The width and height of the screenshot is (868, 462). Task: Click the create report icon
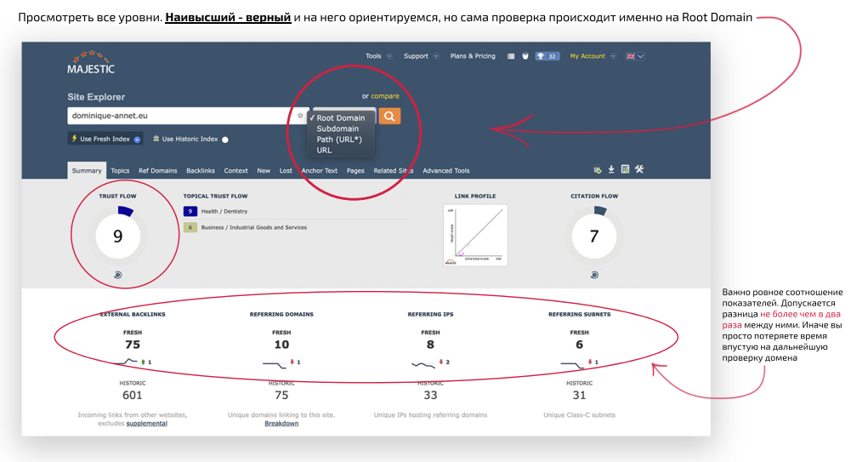click(625, 169)
